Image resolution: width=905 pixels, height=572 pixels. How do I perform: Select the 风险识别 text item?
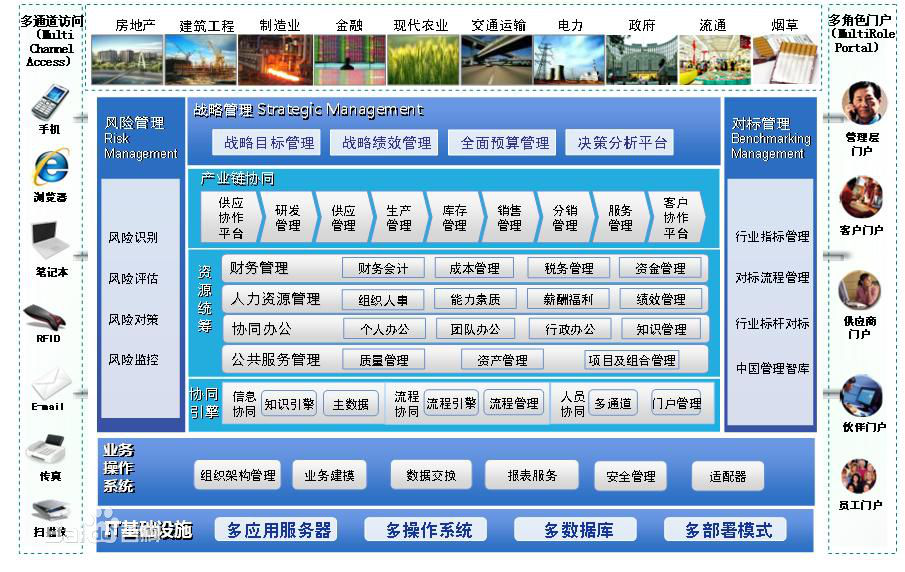(x=133, y=237)
